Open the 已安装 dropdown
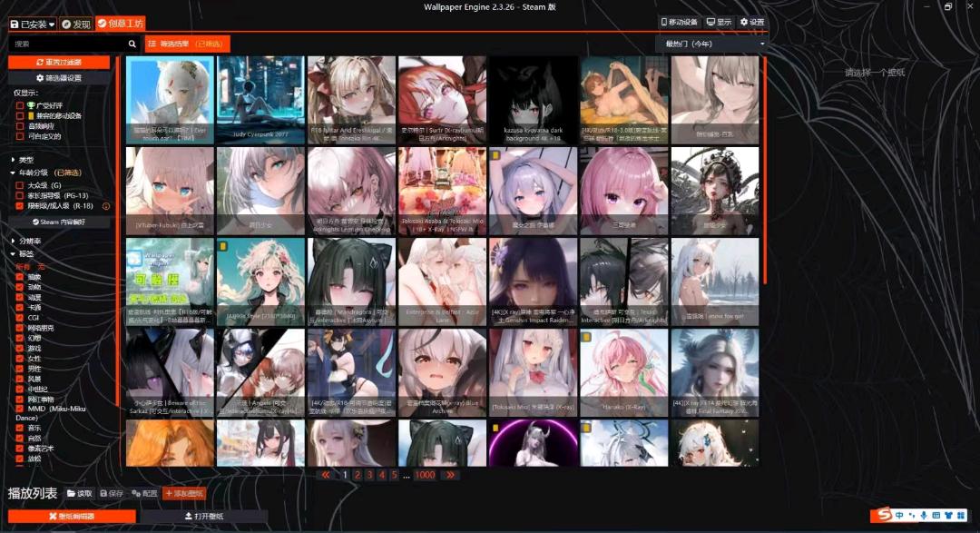980x533 pixels. point(33,24)
